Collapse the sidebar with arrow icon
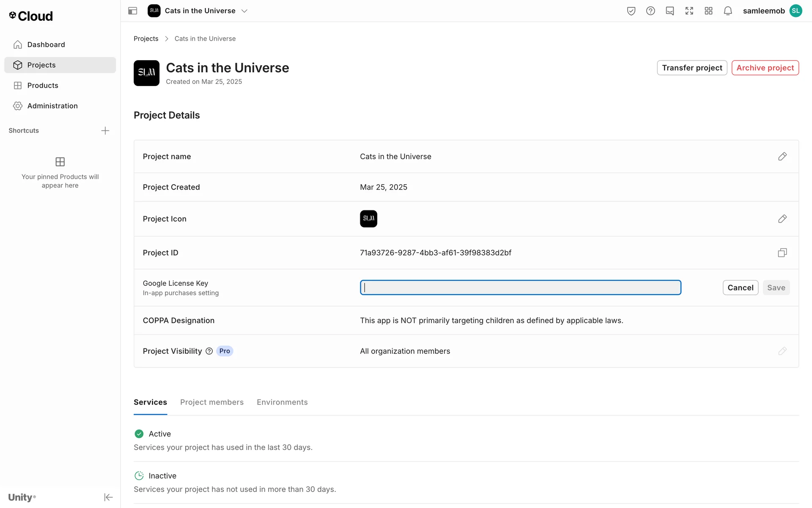 pyautogui.click(x=108, y=497)
